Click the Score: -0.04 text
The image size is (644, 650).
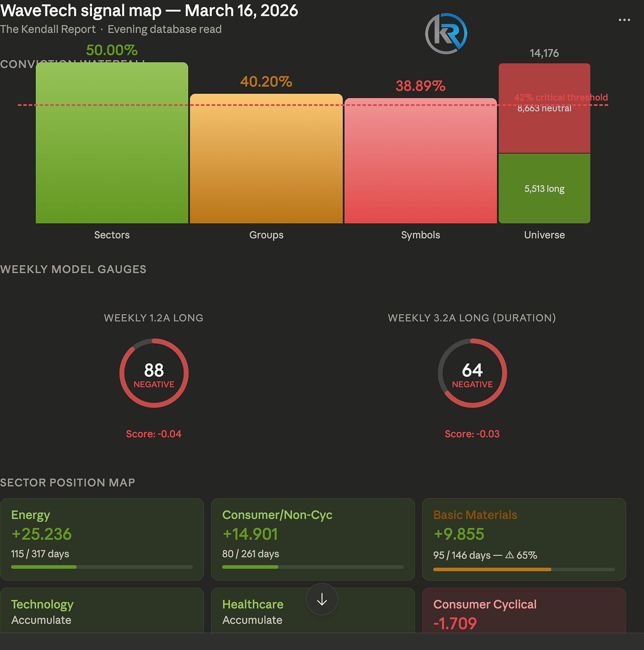click(x=153, y=434)
